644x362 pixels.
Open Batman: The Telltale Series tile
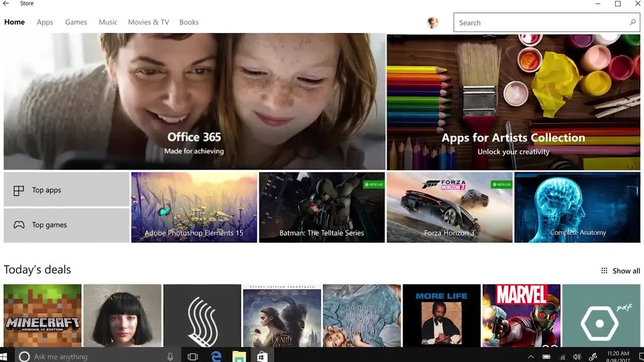(x=322, y=207)
